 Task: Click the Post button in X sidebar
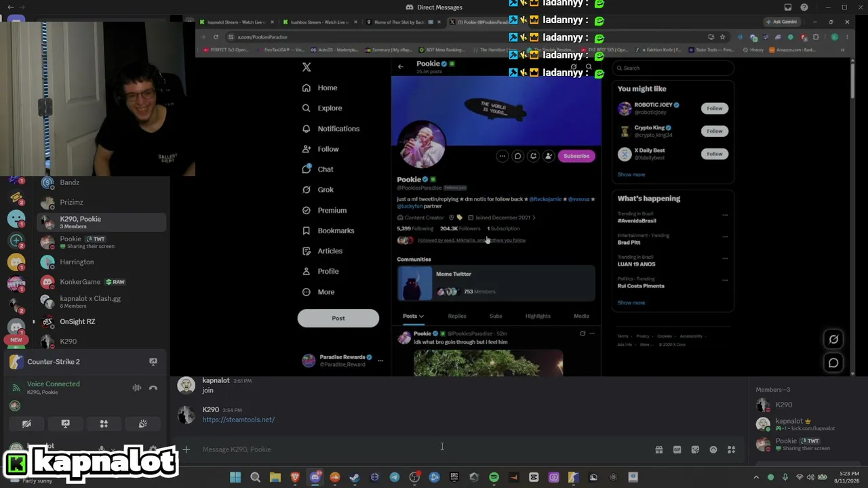click(338, 318)
